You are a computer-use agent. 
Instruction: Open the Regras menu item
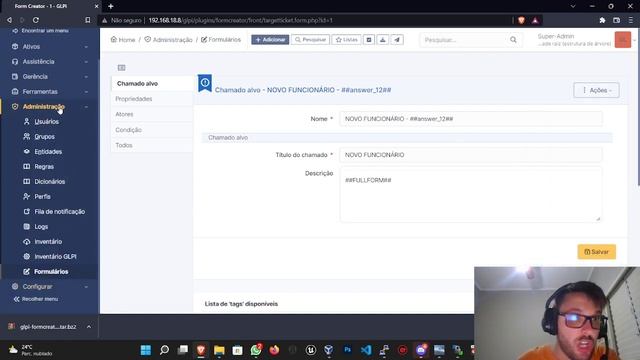[x=44, y=167]
